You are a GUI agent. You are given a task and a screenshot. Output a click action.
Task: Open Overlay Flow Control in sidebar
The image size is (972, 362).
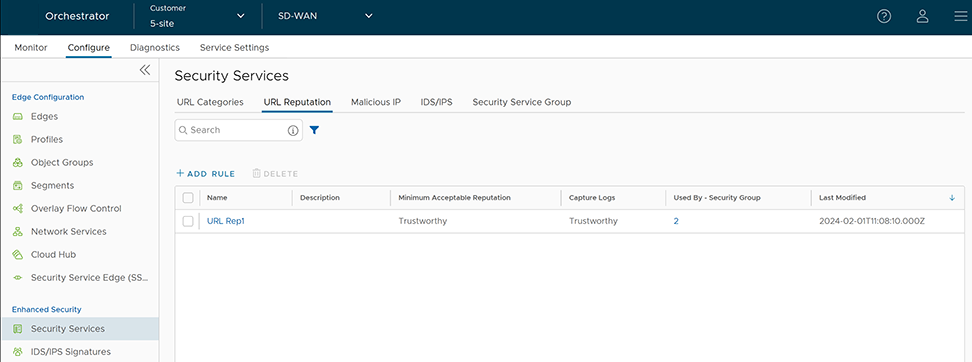point(76,209)
